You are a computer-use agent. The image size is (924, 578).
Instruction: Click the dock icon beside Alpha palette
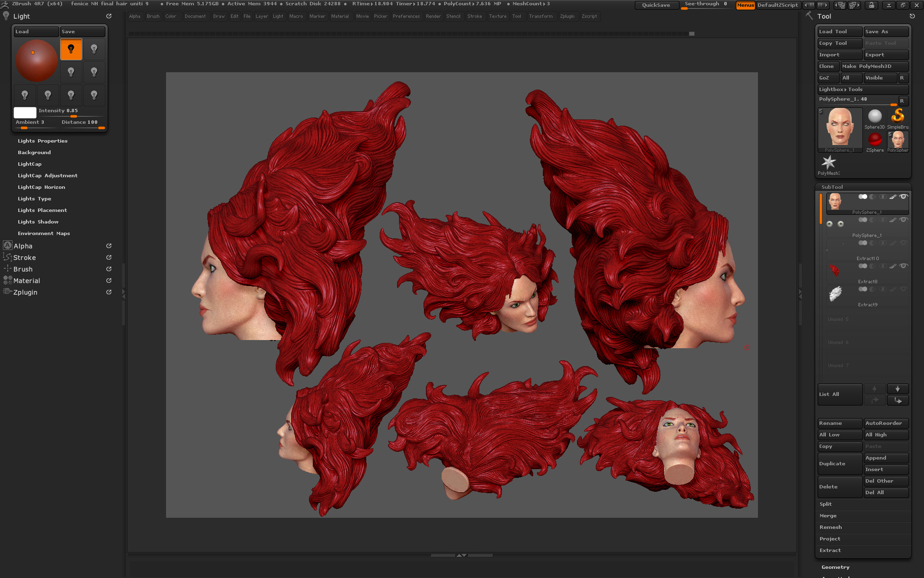click(x=109, y=246)
